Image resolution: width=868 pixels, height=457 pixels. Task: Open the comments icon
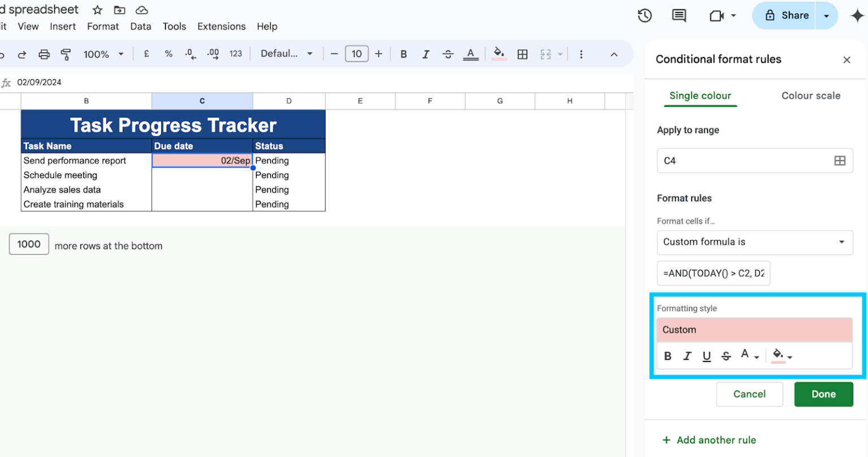point(678,15)
